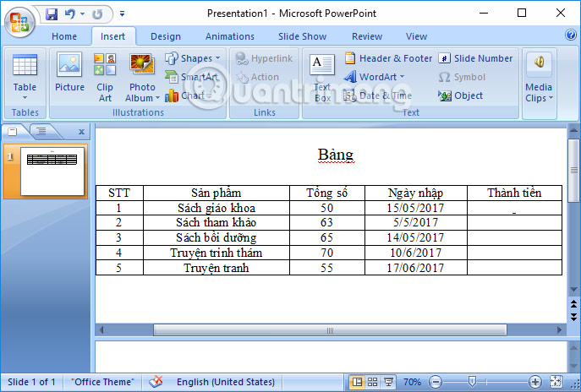Click the greyed Hyperlink command
The width and height of the screenshot is (581, 392).
tap(264, 58)
